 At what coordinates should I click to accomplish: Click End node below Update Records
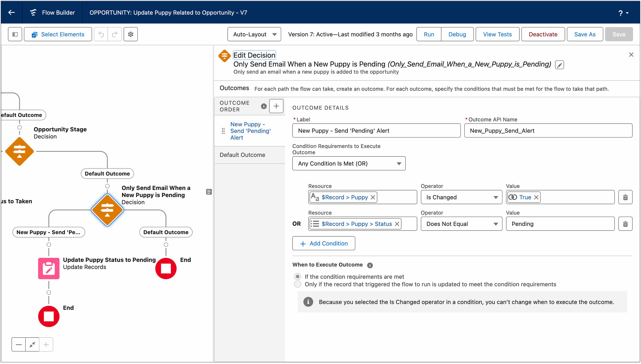(x=49, y=316)
